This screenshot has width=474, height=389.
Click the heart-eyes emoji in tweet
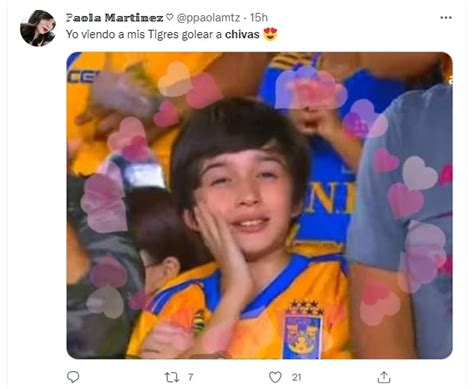click(270, 34)
